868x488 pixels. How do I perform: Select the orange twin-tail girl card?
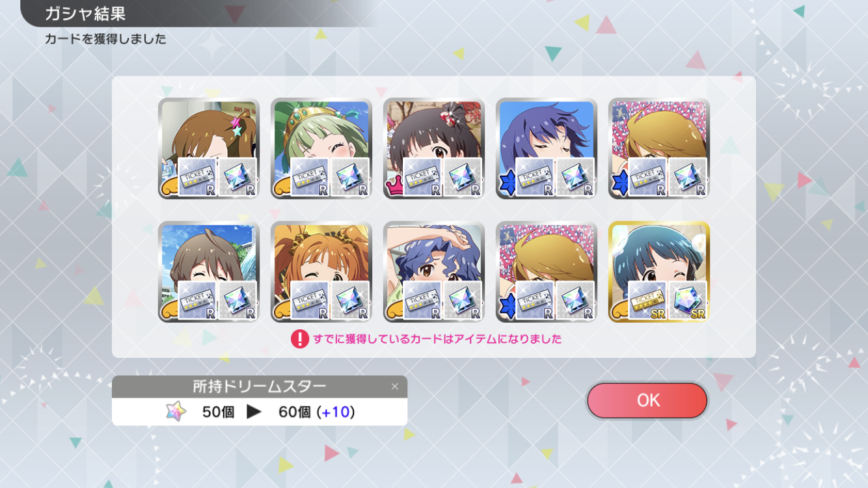click(x=321, y=271)
